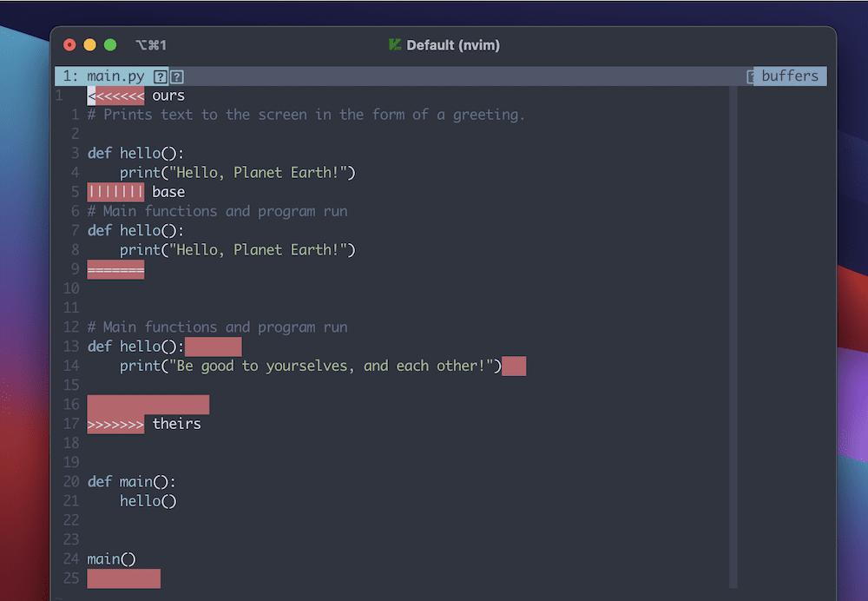Minimize the window with the yellow button
The height and width of the screenshot is (601, 868).
point(89,45)
